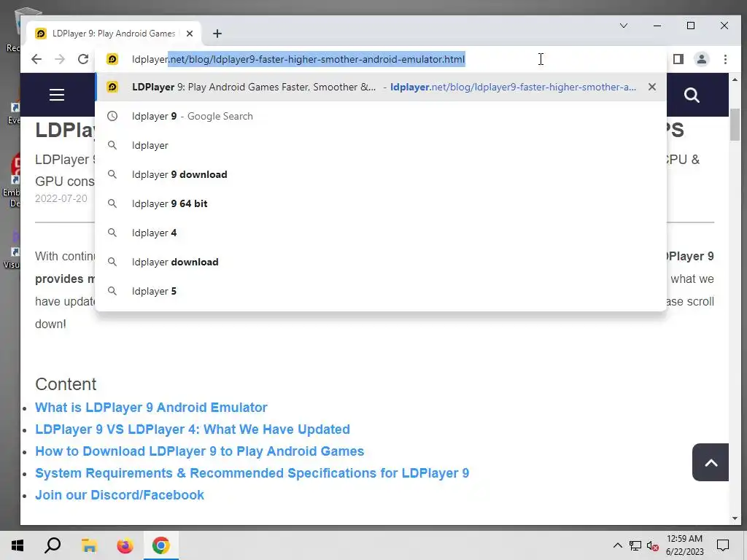The image size is (747, 560).
Task: Show hidden system tray icons
Action: tap(617, 545)
